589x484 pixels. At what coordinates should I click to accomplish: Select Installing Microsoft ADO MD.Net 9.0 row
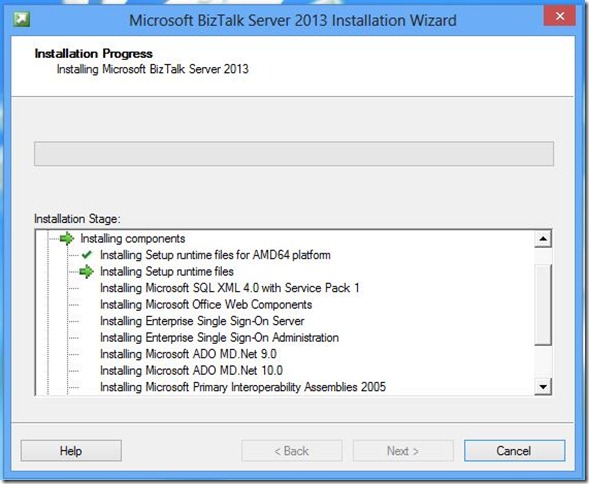(x=188, y=354)
